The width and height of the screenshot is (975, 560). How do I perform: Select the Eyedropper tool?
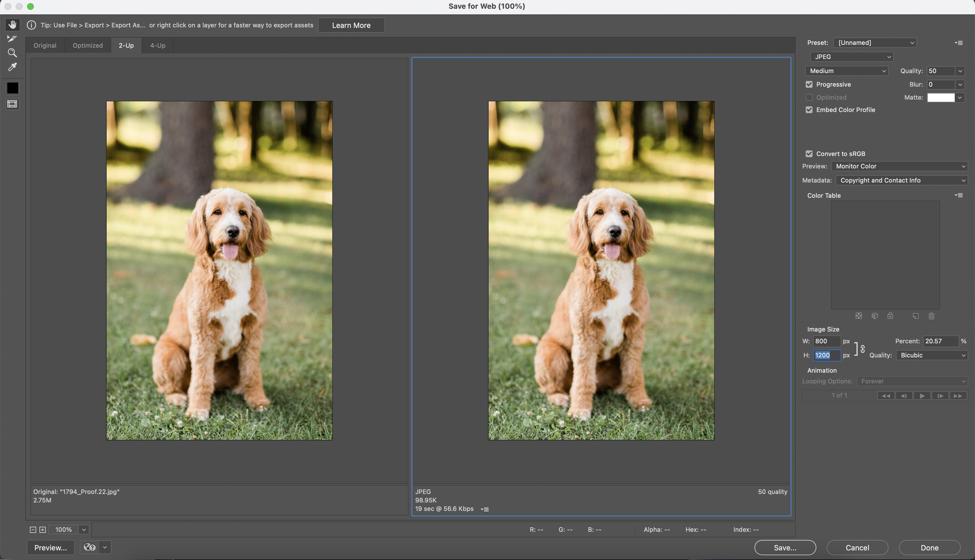[x=12, y=67]
